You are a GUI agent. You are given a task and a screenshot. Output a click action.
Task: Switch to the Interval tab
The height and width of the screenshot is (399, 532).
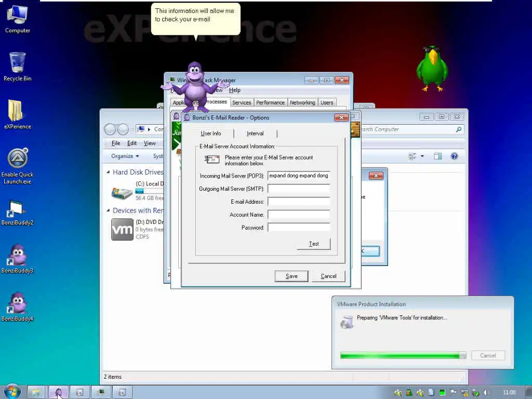pyautogui.click(x=255, y=134)
